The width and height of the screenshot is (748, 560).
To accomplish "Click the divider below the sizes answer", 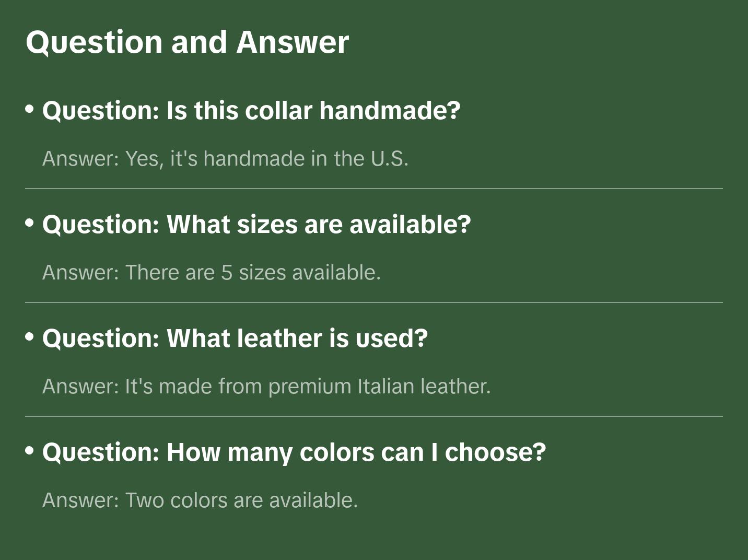I will (x=374, y=302).
